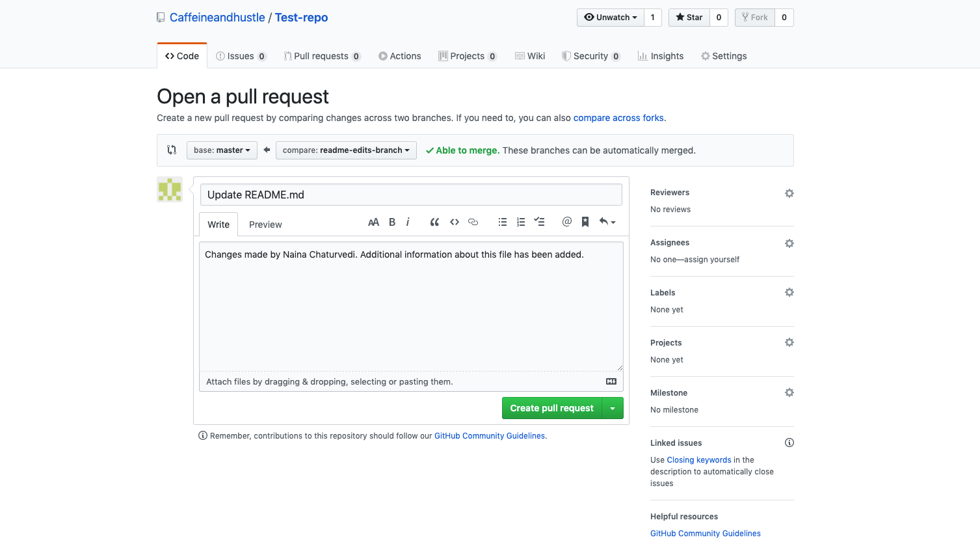Apply bold formatting with B icon
This screenshot has height=546, width=980.
[392, 222]
